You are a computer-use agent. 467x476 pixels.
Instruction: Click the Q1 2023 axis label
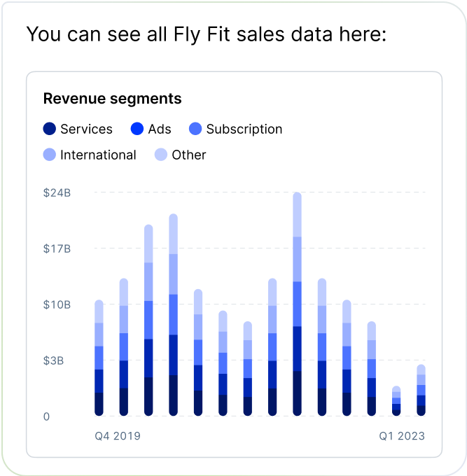coord(402,436)
